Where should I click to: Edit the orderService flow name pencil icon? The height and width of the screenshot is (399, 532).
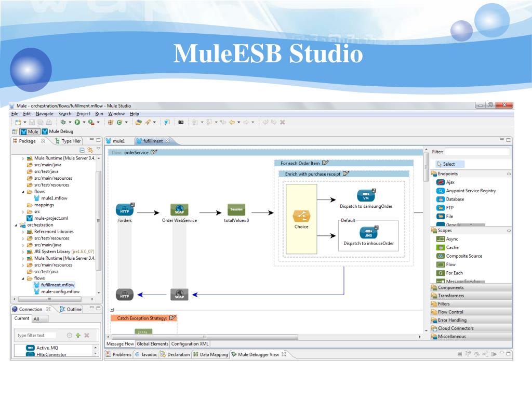(x=154, y=152)
